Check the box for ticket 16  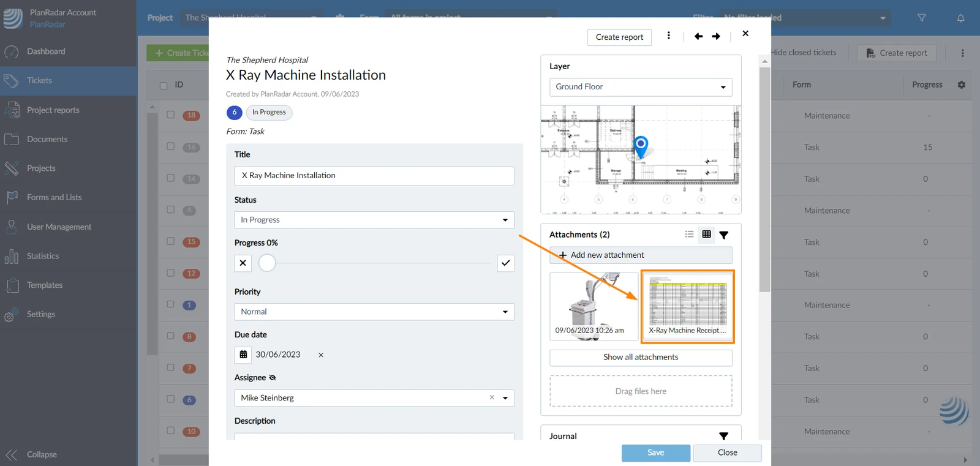[171, 146]
